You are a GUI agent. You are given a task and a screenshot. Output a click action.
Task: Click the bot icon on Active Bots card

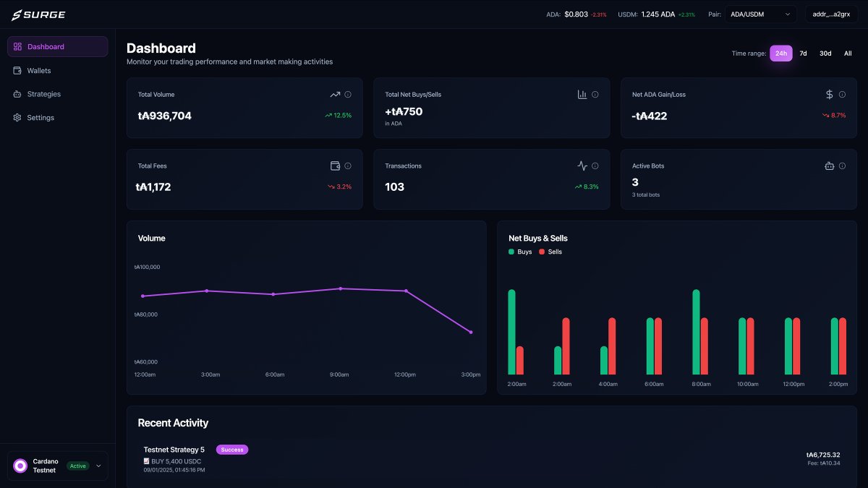(x=830, y=166)
